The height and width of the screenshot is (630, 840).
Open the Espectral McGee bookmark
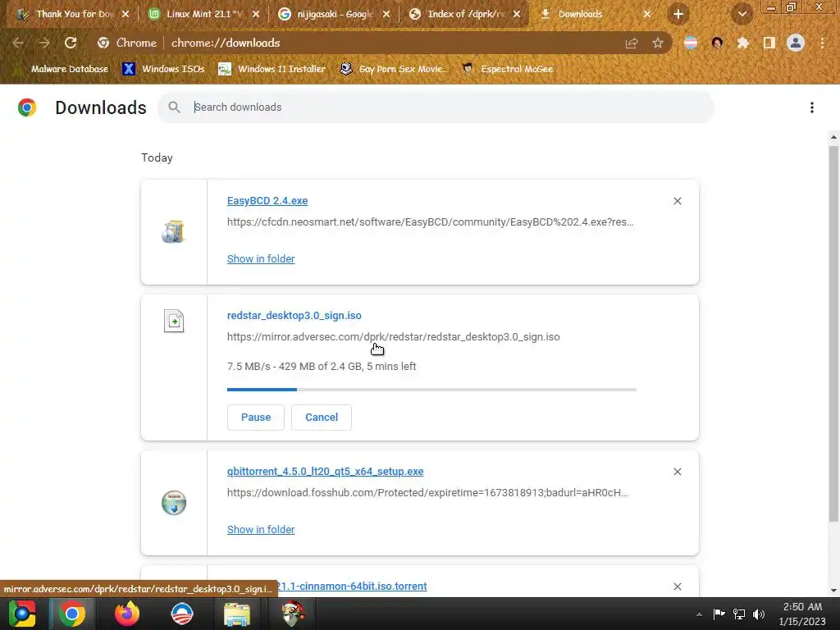[x=508, y=69]
